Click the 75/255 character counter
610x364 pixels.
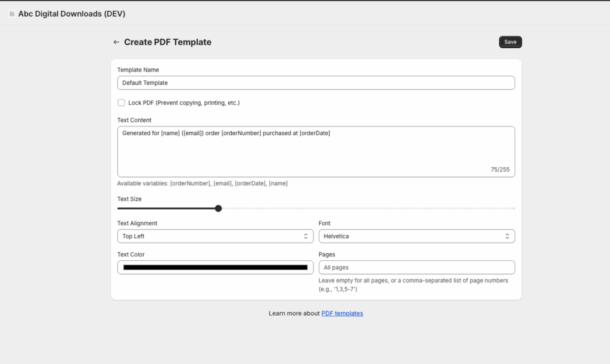coord(500,170)
